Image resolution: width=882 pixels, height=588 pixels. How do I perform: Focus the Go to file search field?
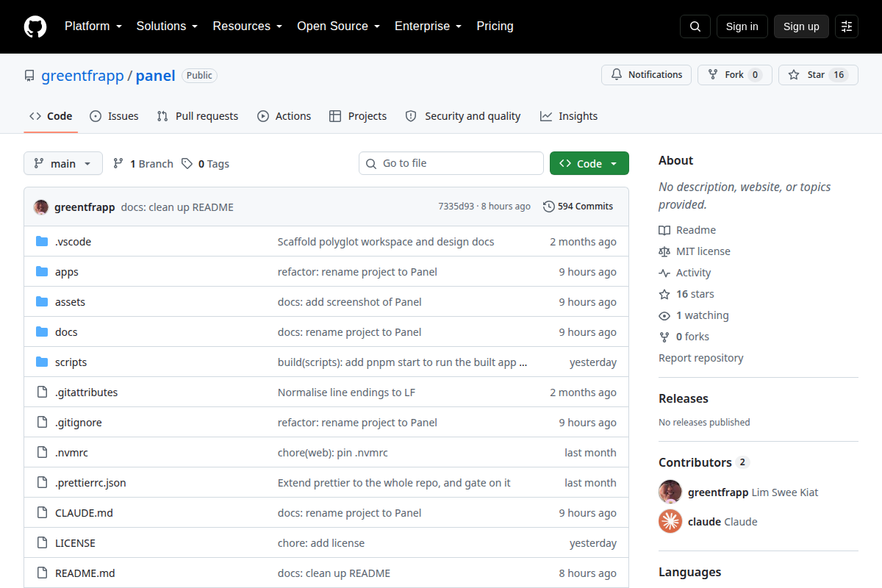point(451,163)
